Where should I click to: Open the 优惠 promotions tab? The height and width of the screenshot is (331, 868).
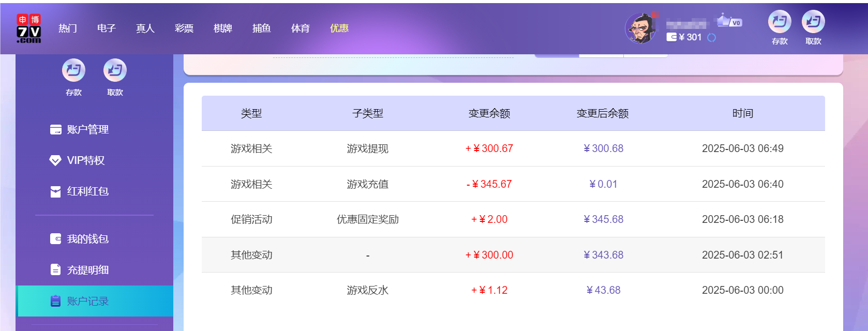(x=339, y=28)
